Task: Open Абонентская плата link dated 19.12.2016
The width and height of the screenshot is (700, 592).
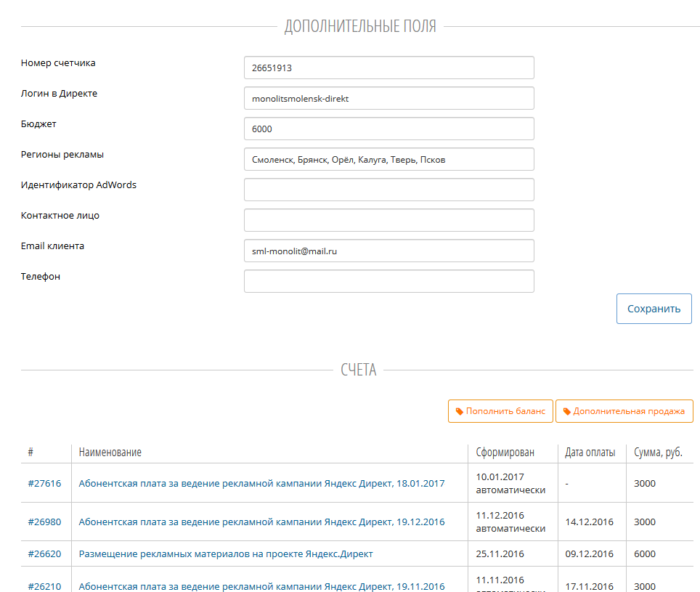Action: point(261,522)
